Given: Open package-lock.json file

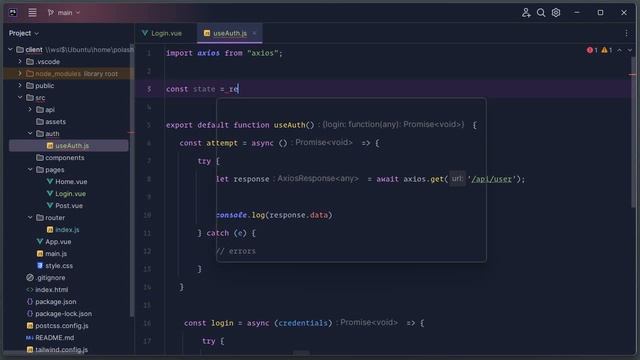Looking at the screenshot, I should pos(59,314).
